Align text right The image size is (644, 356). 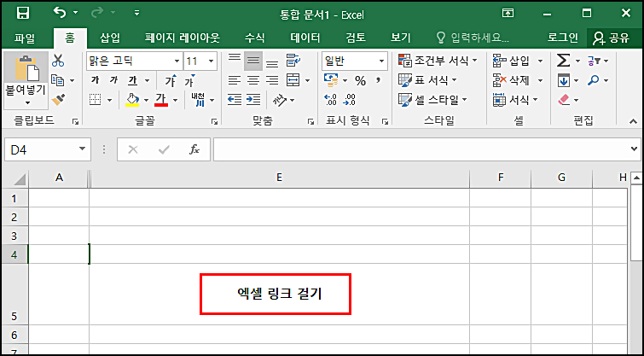coord(272,80)
